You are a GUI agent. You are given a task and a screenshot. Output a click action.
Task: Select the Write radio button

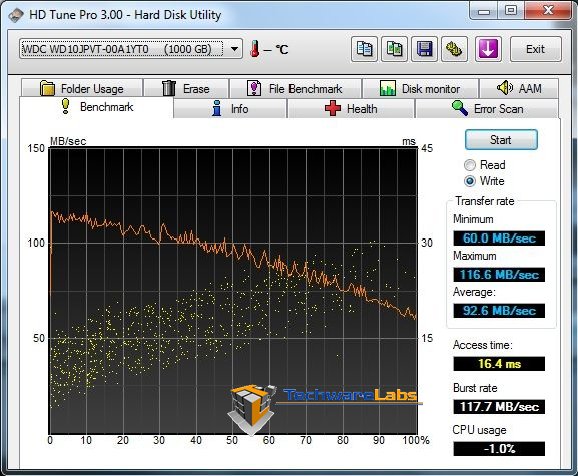point(470,181)
